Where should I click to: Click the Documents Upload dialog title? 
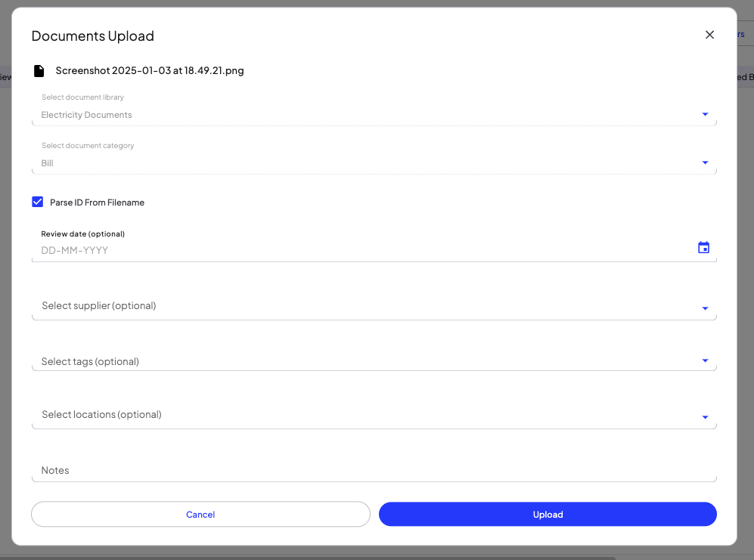pyautogui.click(x=92, y=36)
